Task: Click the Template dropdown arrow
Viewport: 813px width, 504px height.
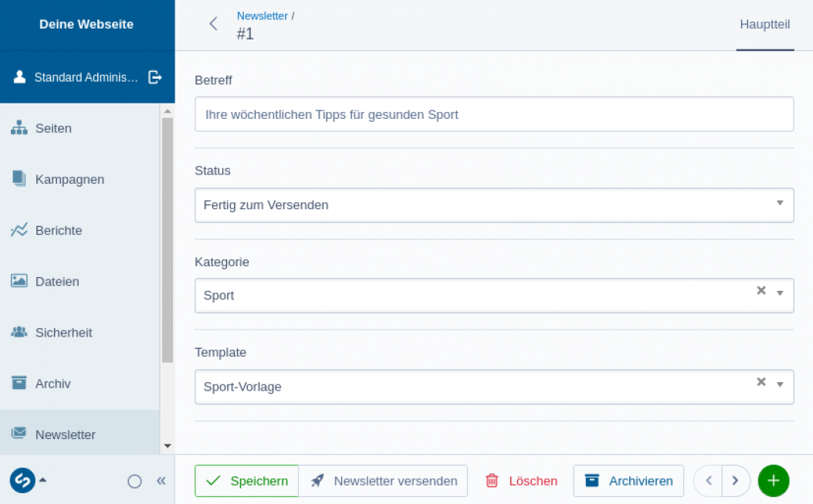Action: [x=780, y=384]
